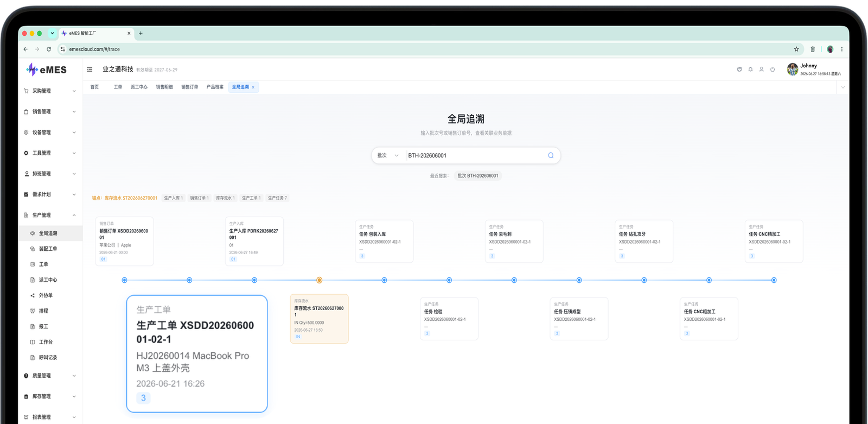Click the user profile icon in header
The width and height of the screenshot is (868, 424).
point(761,69)
